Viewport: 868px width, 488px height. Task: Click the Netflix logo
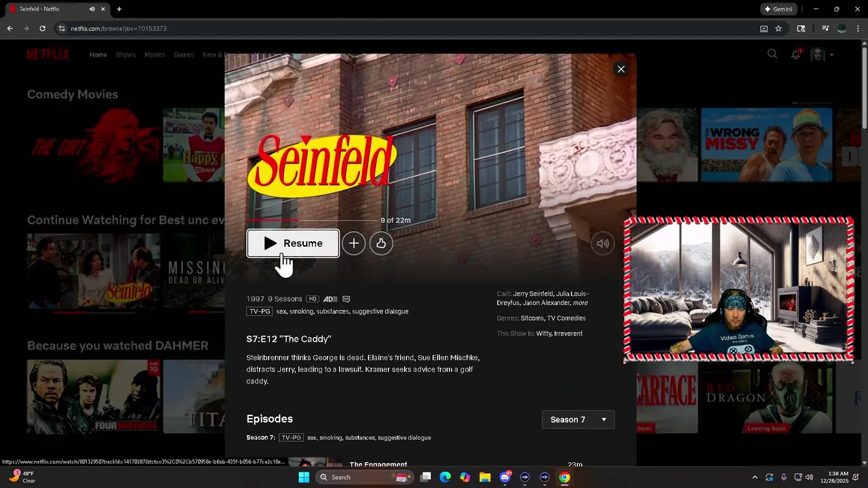tap(47, 55)
